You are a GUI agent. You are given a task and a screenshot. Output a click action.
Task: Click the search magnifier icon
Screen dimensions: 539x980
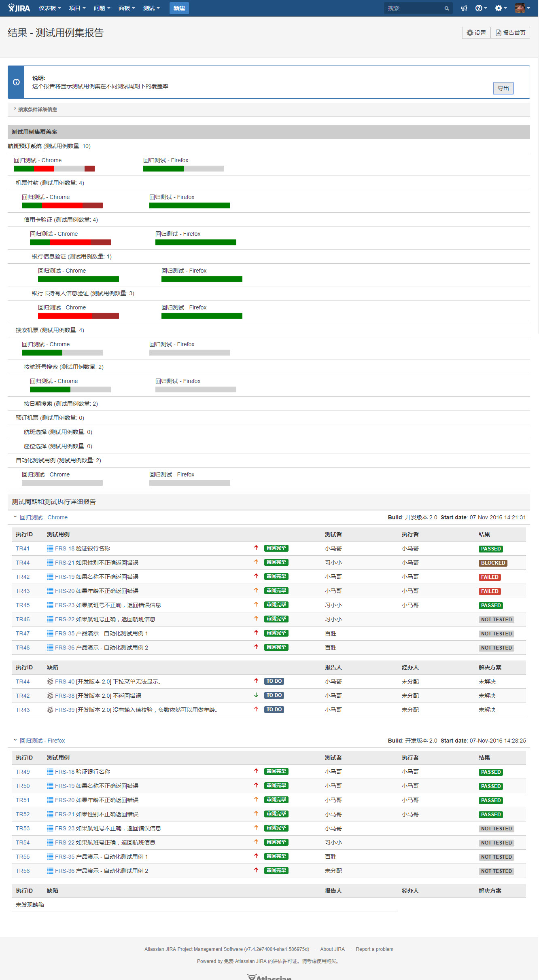[x=447, y=8]
